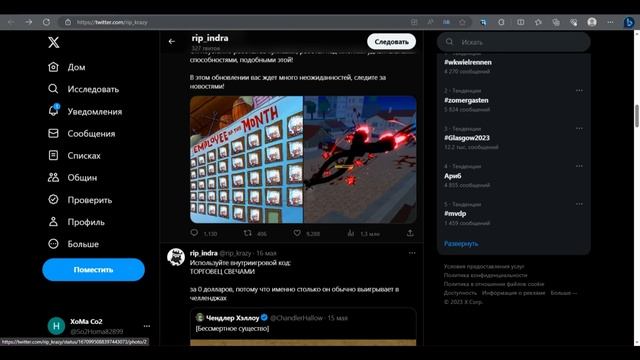Click the page vertical scrollbar thumb

click(x=637, y=116)
